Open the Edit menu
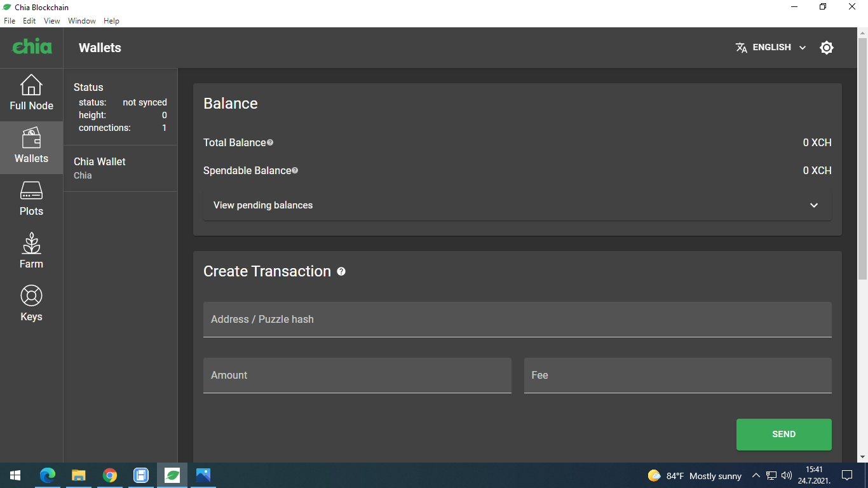The width and height of the screenshot is (868, 488). 29,21
